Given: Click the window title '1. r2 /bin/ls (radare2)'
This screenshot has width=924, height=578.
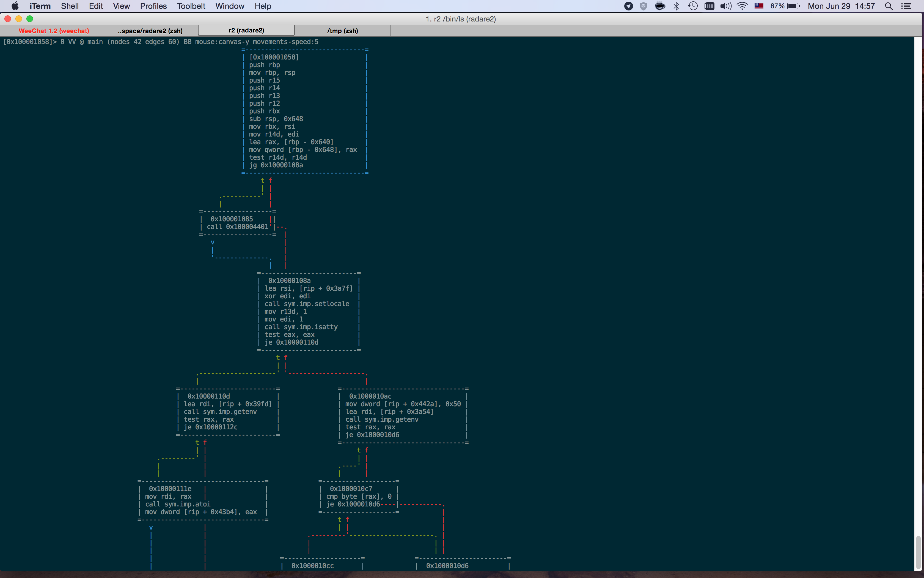Looking at the screenshot, I should point(461,19).
